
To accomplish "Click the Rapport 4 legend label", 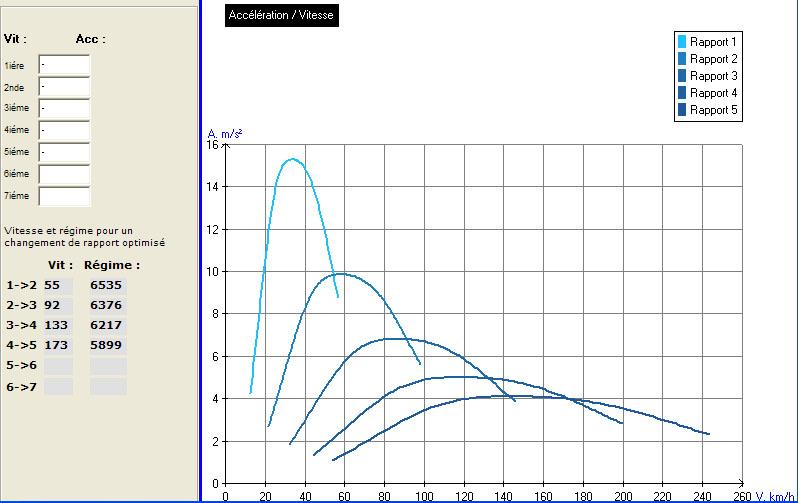I will (713, 93).
